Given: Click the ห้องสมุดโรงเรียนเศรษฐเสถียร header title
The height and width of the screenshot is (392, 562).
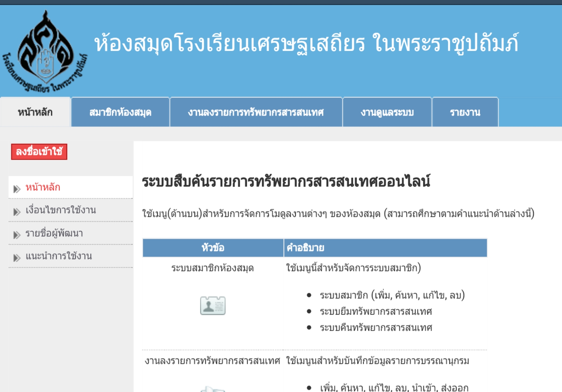Looking at the screenshot, I should click(306, 44).
